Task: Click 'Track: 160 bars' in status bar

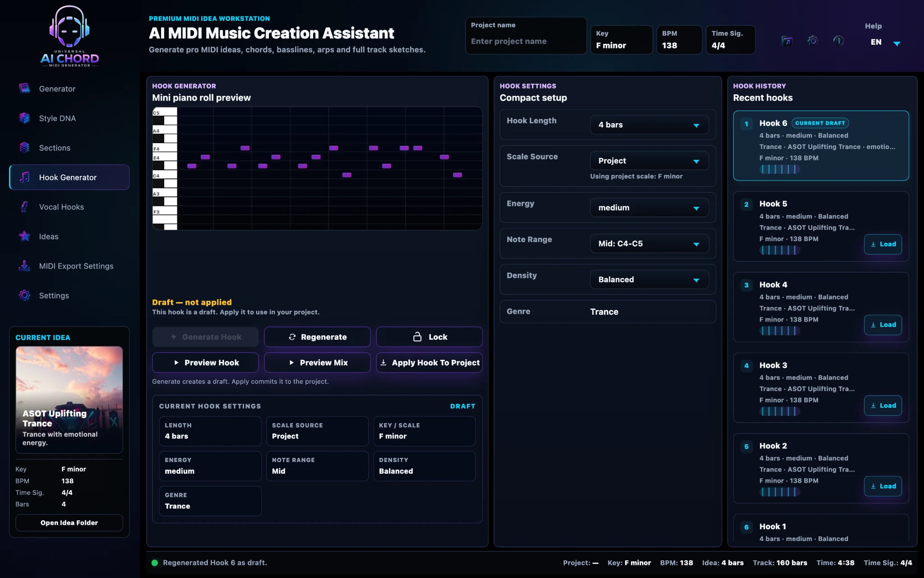Action: 780,563
